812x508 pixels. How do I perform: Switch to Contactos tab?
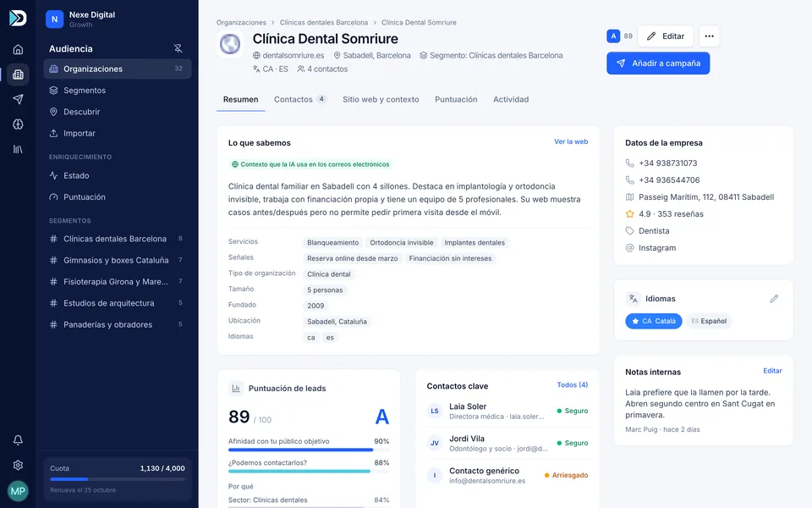[x=299, y=100]
